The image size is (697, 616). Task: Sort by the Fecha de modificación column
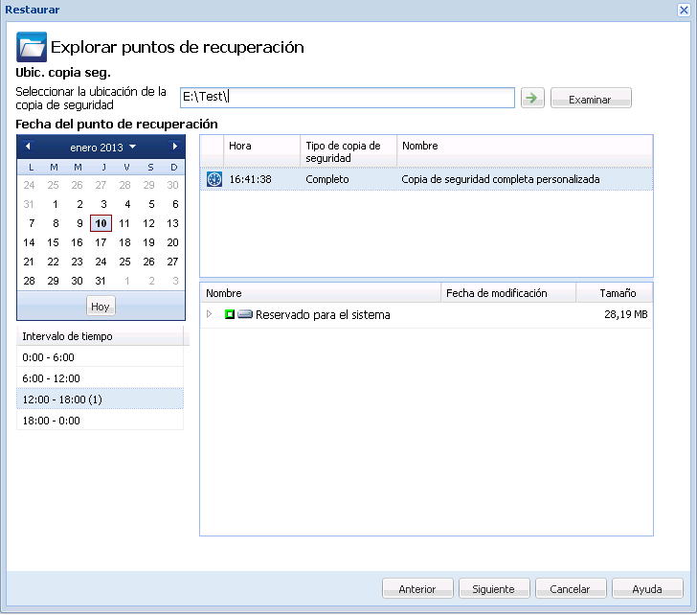[508, 293]
